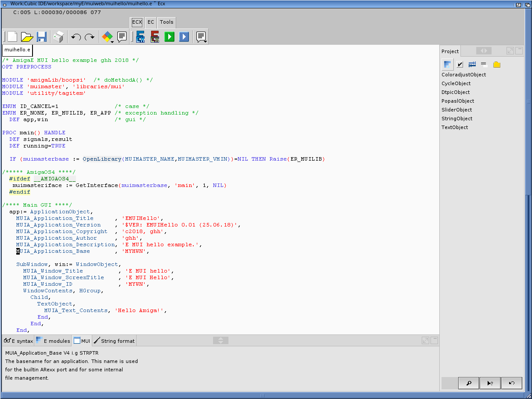The image size is (532, 399).
Task: Undo the last edit with the undo arrow
Action: (76, 37)
